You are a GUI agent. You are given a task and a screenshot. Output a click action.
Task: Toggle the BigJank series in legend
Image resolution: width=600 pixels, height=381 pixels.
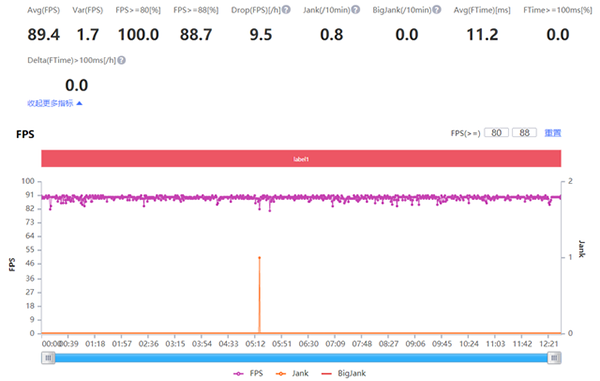[x=343, y=373]
